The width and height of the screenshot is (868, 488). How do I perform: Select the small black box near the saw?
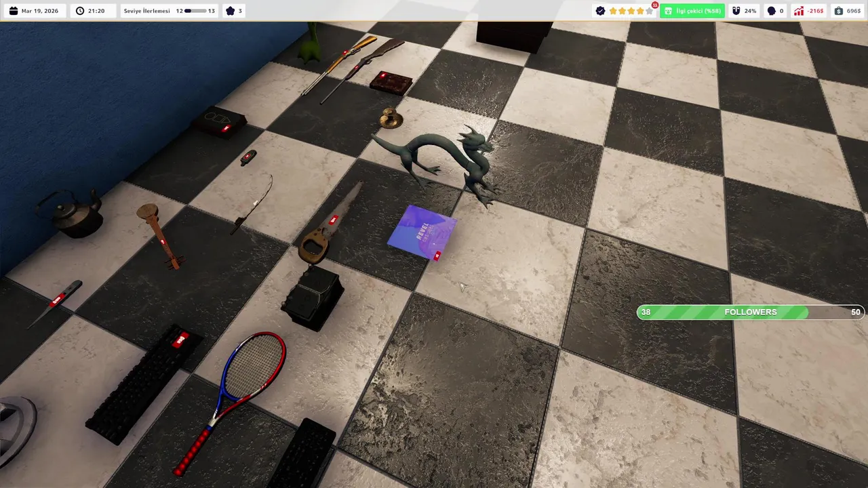(x=313, y=297)
